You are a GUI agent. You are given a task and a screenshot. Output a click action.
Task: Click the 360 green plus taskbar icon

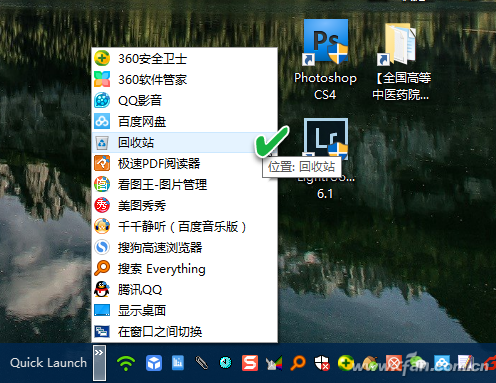[x=346, y=363]
